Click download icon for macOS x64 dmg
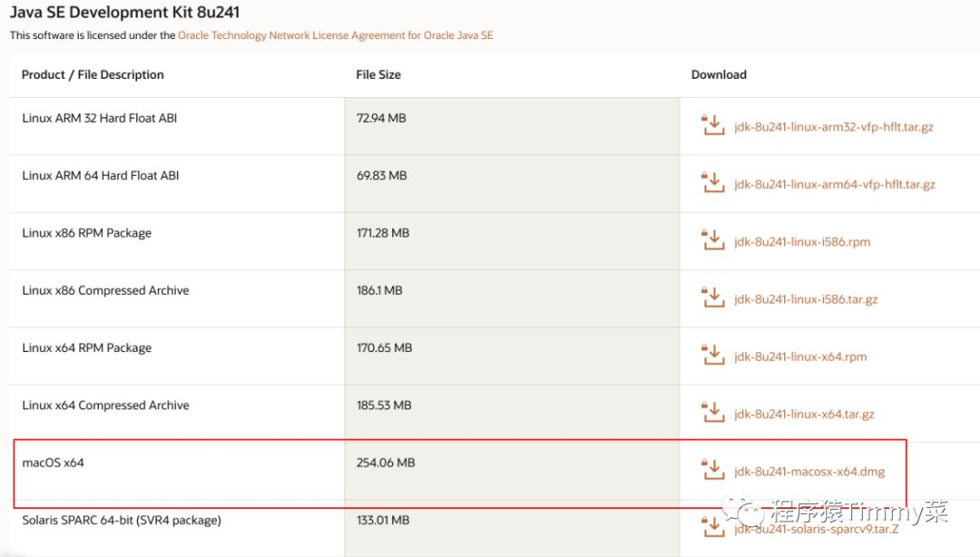 tap(712, 470)
